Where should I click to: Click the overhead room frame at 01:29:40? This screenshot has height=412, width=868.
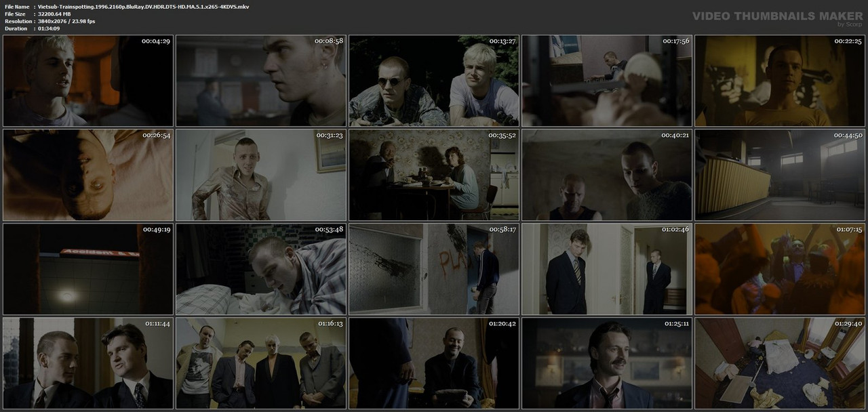tap(780, 363)
